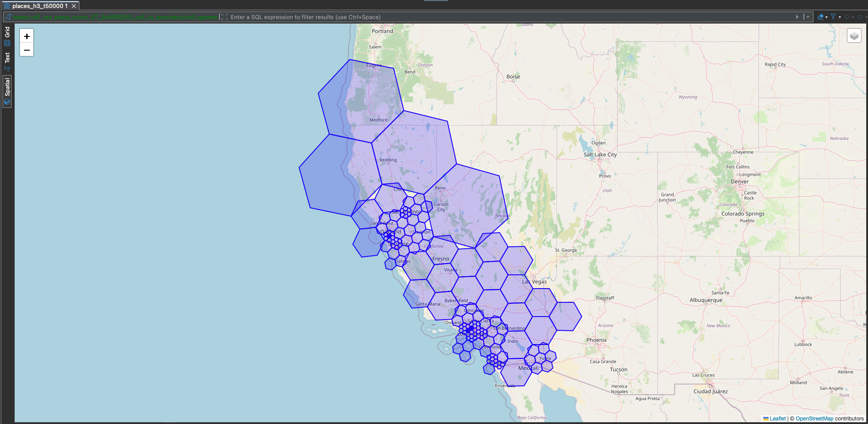Zoom in on the map
The image size is (868, 424).
(x=27, y=36)
